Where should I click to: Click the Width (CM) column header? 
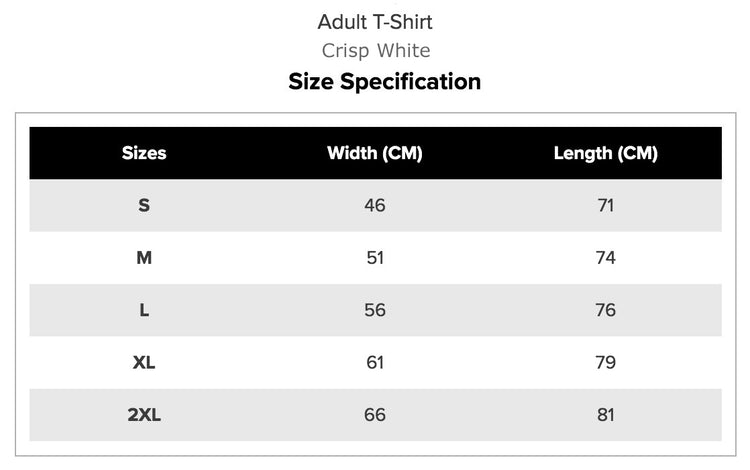point(375,153)
